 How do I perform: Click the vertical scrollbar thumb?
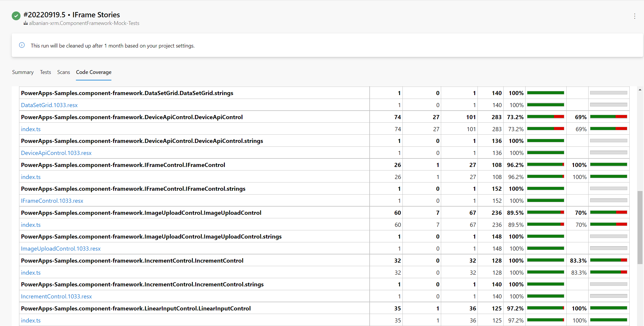640,227
